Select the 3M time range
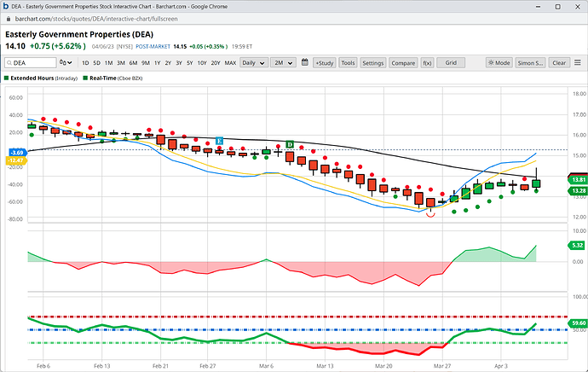The image size is (588, 372). 121,62
